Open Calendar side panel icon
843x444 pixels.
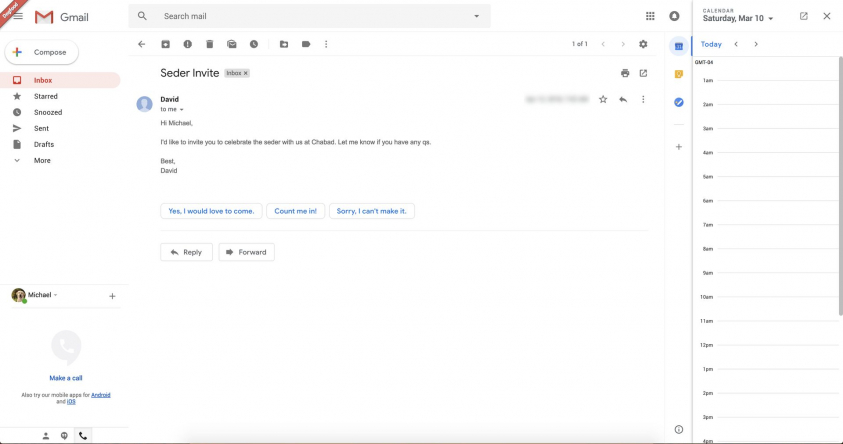(678, 46)
